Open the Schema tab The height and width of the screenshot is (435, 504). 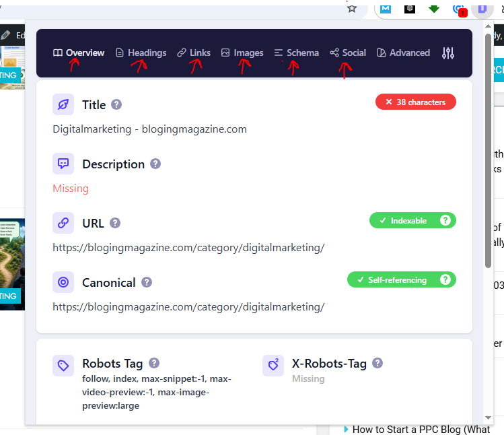pos(296,53)
